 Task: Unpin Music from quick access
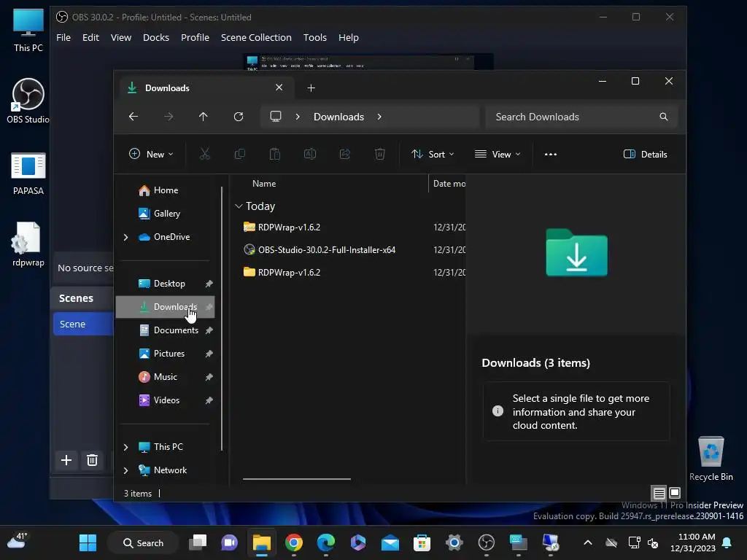click(209, 377)
